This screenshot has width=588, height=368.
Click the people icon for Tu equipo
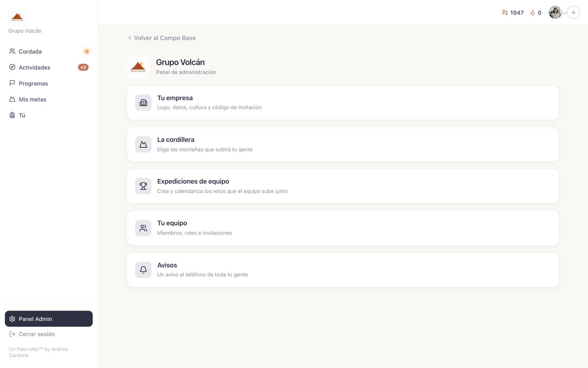143,228
